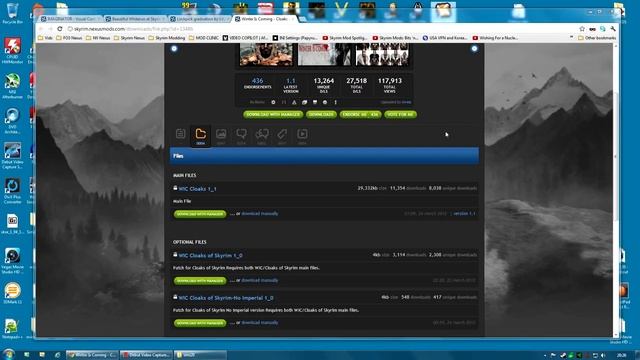Image resolution: width=640 pixels, height=360 pixels.
Task: Click the warning triangle report icon
Action: click(x=294, y=102)
